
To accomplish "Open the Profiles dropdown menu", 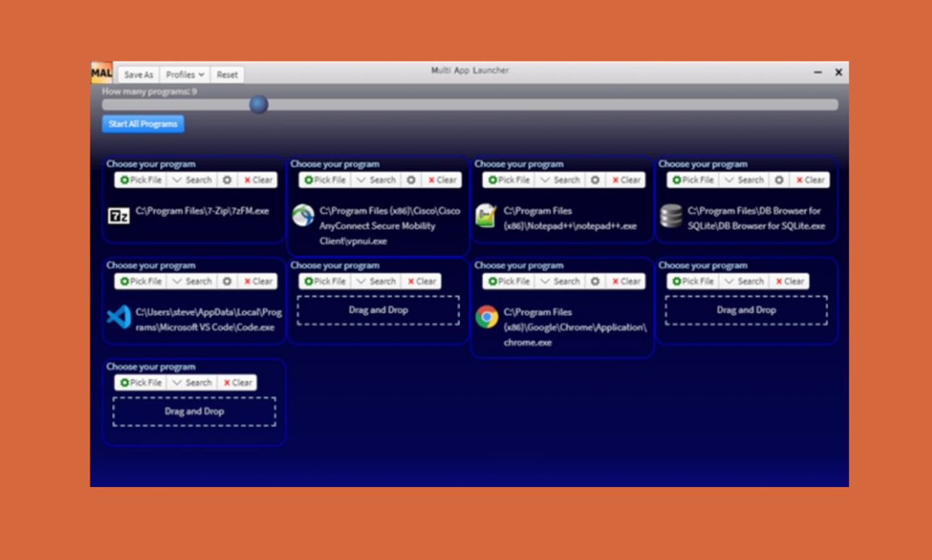I will (184, 74).
